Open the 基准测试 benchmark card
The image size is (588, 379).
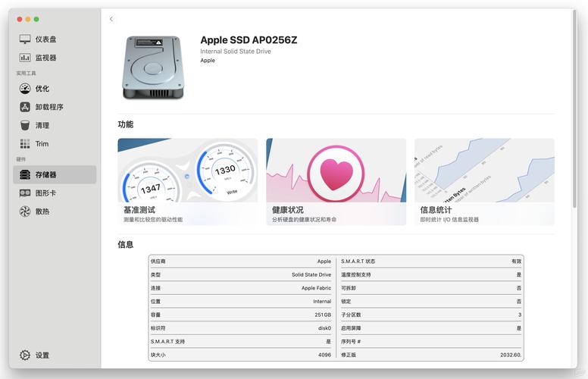[187, 182]
